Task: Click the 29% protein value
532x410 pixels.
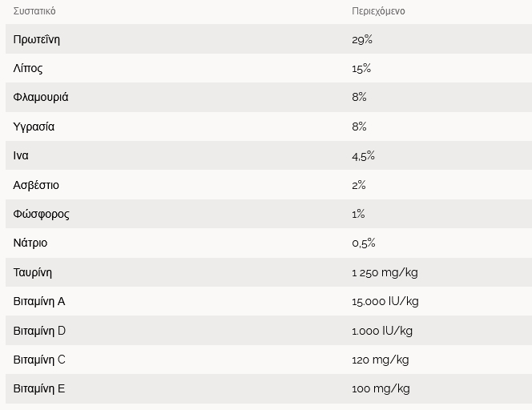Action: [362, 40]
